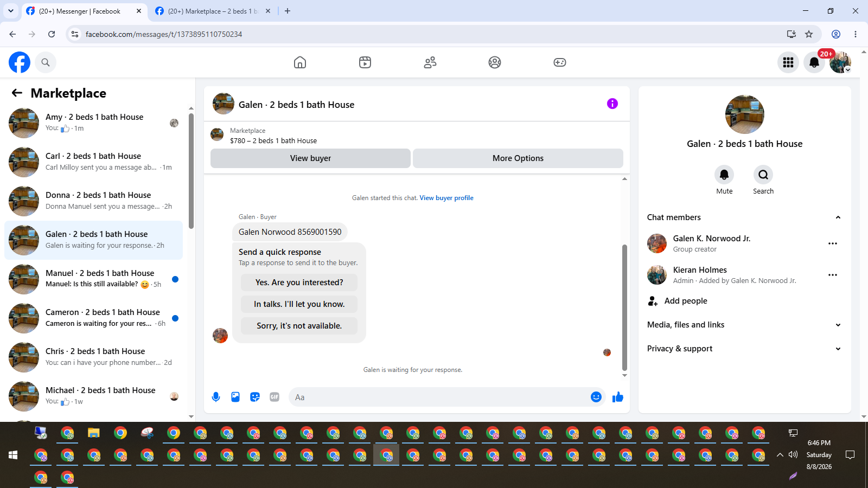The height and width of the screenshot is (488, 868).
Task: Open Manuel · 2 beds 1 bath House chat
Action: 93,279
